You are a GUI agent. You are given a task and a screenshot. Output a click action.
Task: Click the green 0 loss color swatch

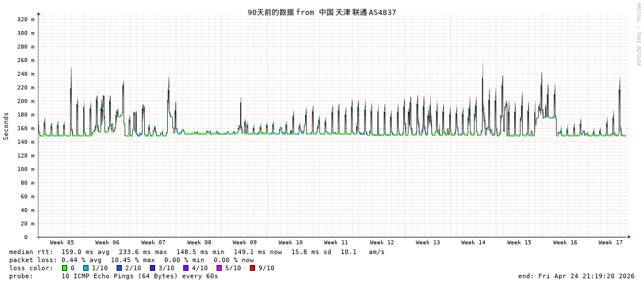[x=64, y=268]
